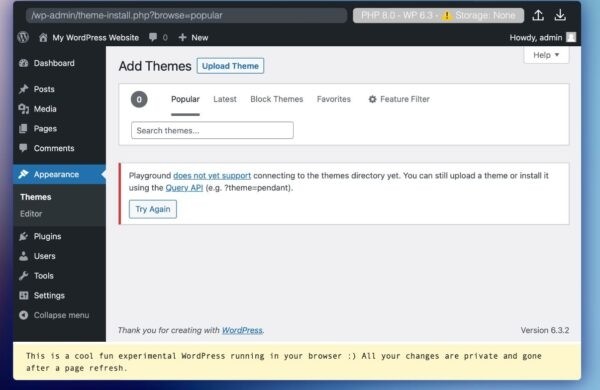The height and width of the screenshot is (390, 600).
Task: Click the Try Again button
Action: pos(153,209)
